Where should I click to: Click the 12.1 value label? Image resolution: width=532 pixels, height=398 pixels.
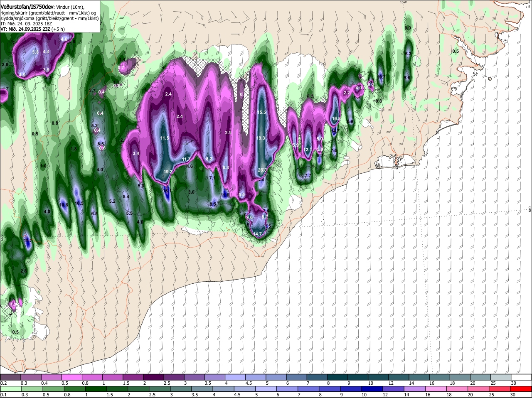click(308, 150)
